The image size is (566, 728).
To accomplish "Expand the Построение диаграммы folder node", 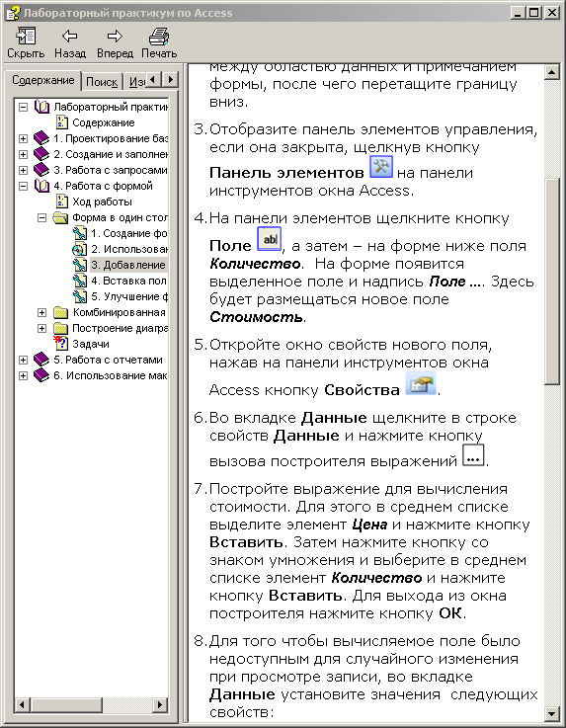I will click(41, 328).
